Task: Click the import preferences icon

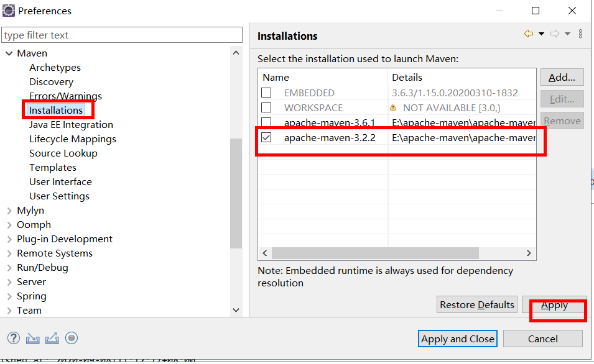Action: coord(32,339)
